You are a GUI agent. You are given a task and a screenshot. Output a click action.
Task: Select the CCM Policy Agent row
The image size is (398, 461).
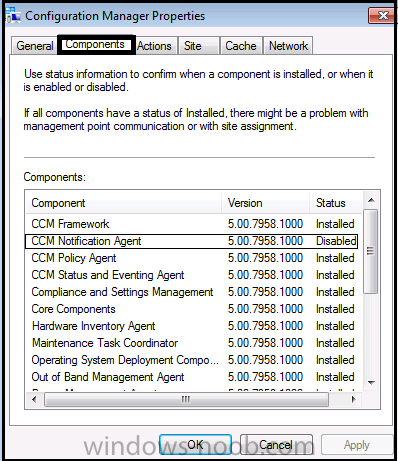click(x=192, y=258)
